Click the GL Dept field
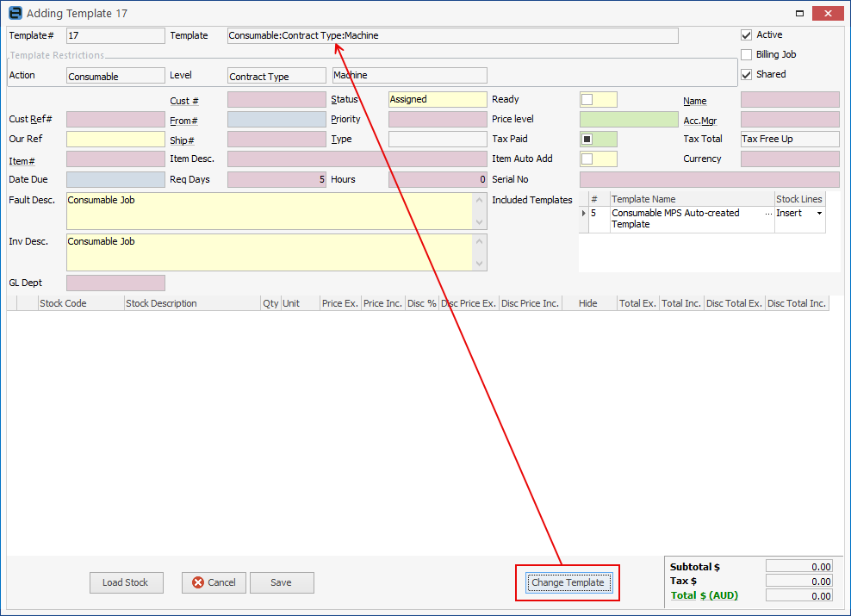Screen dimensions: 851x616 click(x=115, y=283)
